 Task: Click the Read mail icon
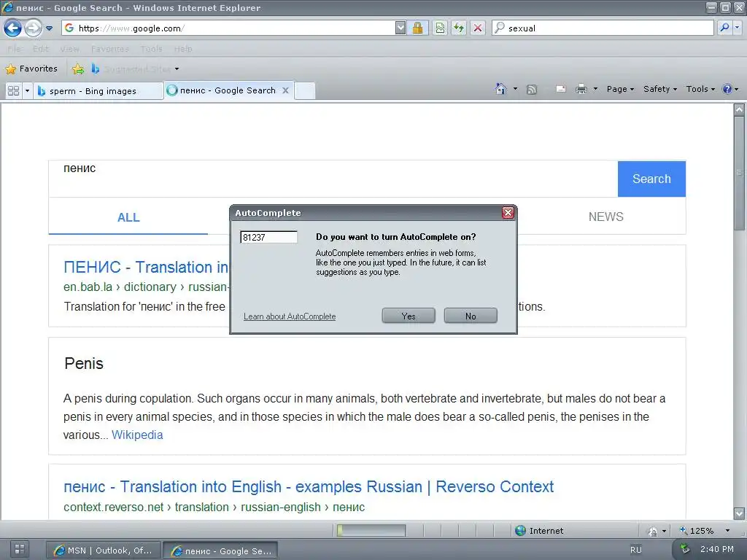(561, 89)
